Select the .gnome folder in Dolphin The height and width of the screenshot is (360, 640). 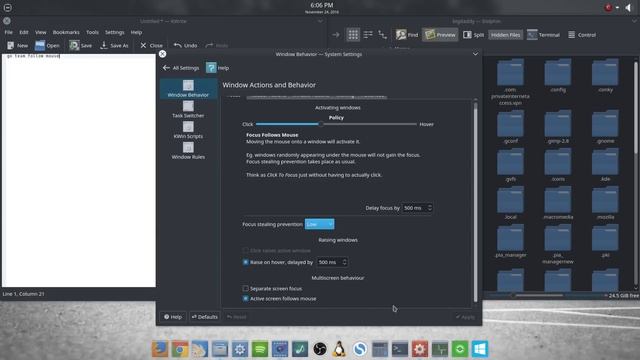tap(605, 127)
